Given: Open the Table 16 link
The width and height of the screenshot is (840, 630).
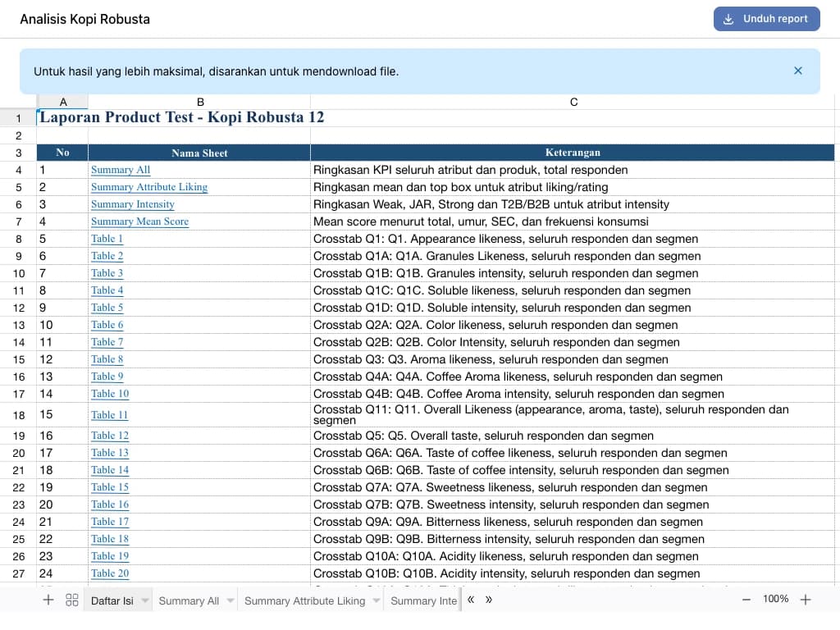Looking at the screenshot, I should point(110,504).
